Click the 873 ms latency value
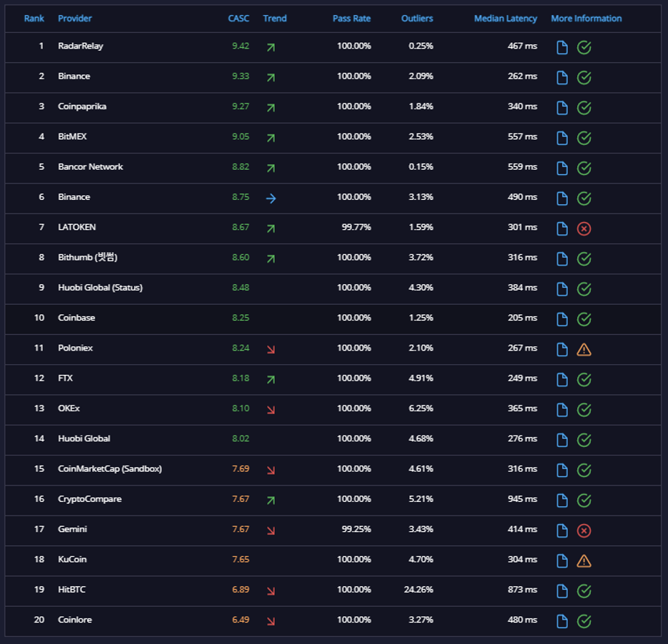The width and height of the screenshot is (668, 644). click(x=522, y=590)
